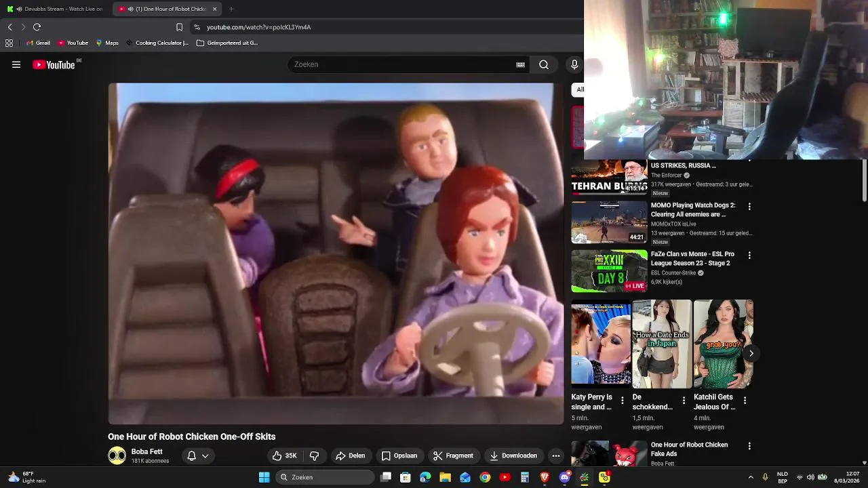The width and height of the screenshot is (868, 488).
Task: Show next Shorts with right arrow
Action: [751, 353]
